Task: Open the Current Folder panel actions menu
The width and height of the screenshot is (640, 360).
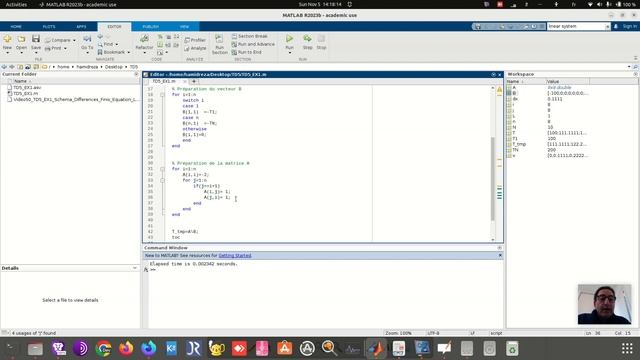Action: [136, 74]
